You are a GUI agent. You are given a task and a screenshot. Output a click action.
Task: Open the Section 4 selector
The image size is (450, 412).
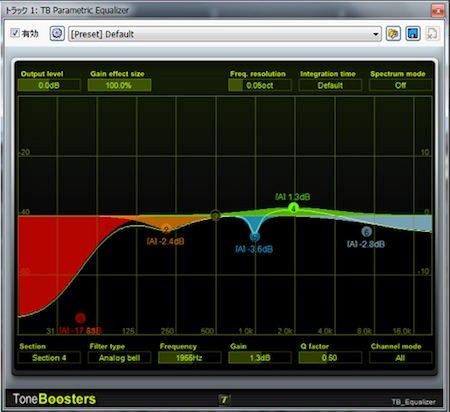click(x=49, y=358)
